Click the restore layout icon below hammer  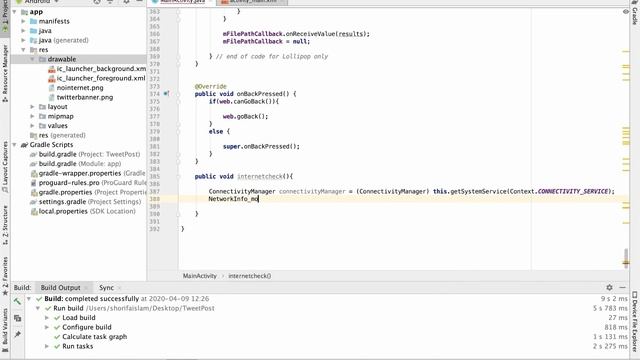coord(17,318)
